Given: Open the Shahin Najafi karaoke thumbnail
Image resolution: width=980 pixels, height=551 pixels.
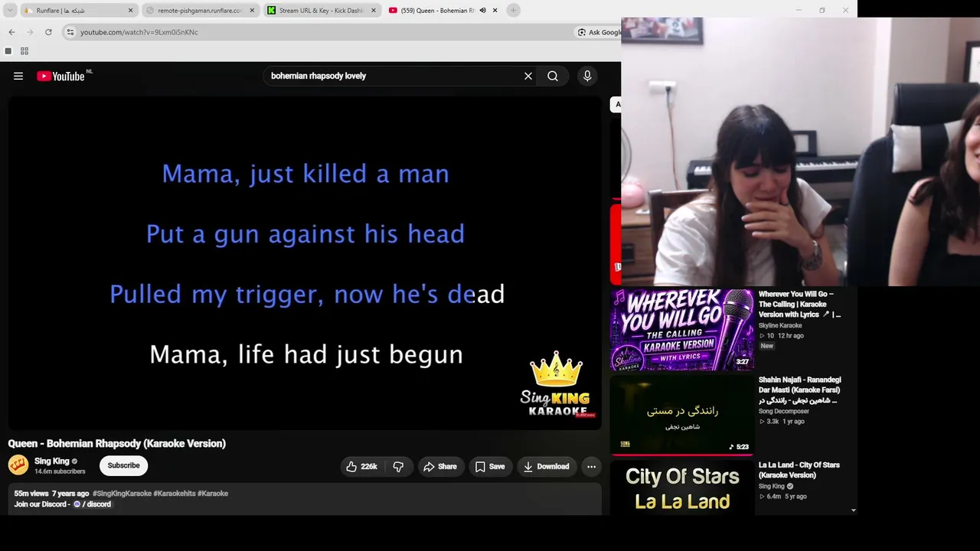Looking at the screenshot, I should coord(682,415).
